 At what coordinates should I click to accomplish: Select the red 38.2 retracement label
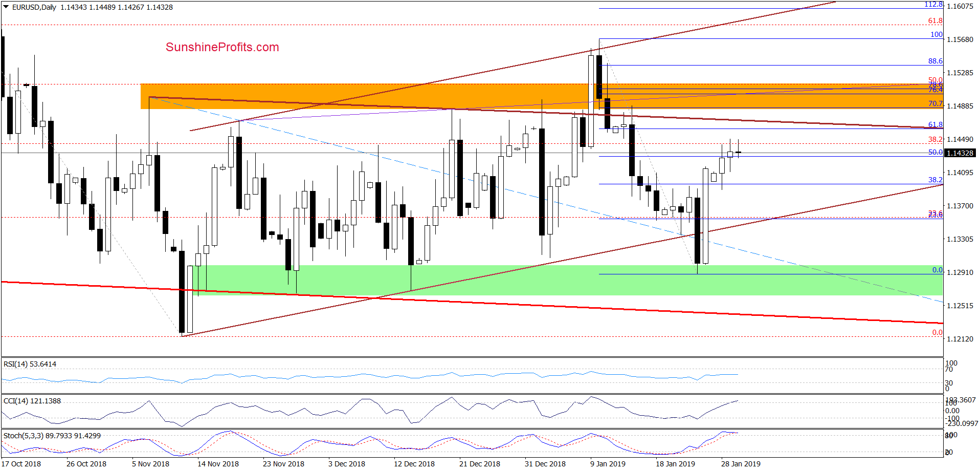coord(936,139)
